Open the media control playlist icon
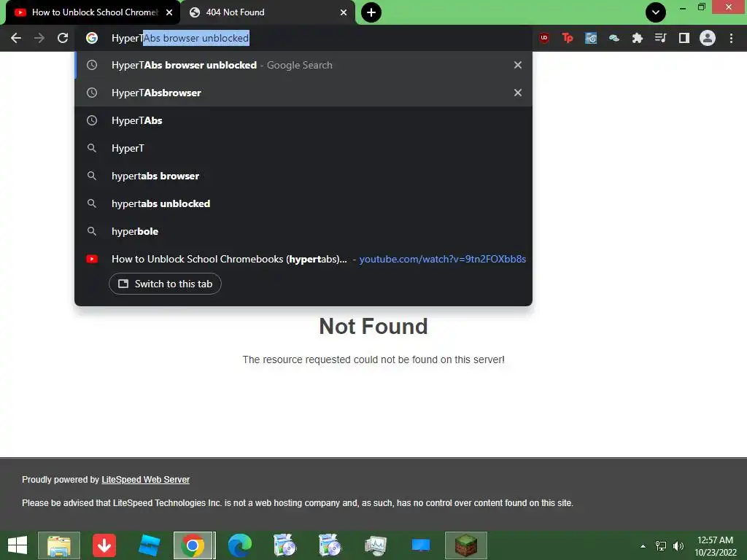 click(661, 38)
